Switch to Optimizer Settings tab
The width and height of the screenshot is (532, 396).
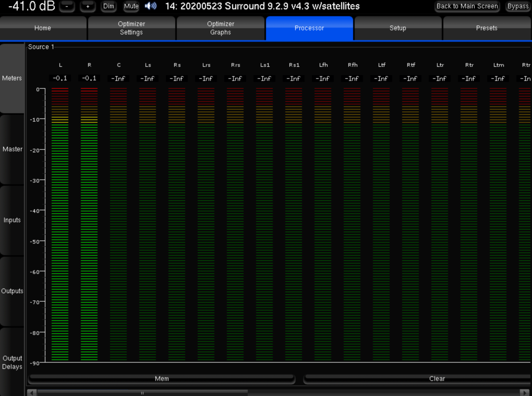click(132, 28)
